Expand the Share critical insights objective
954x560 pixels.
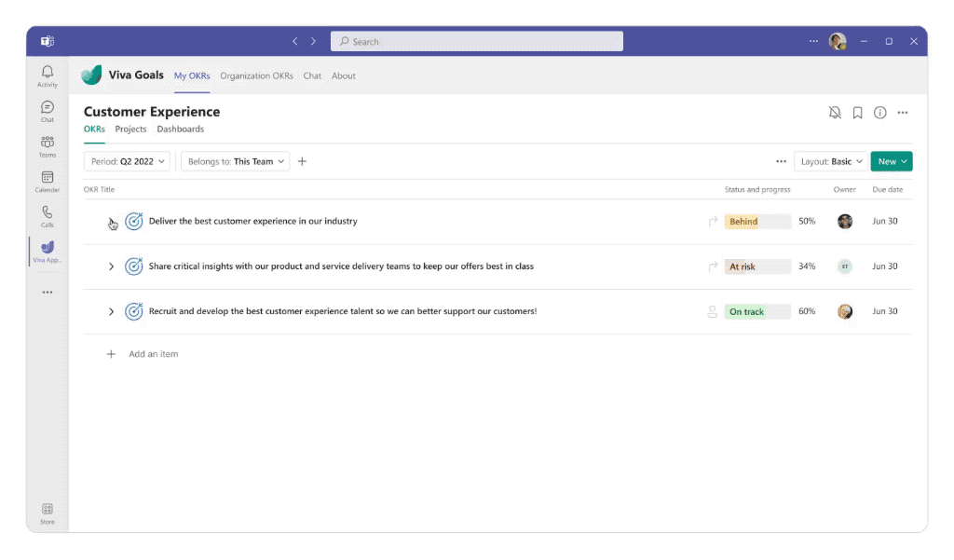(111, 266)
